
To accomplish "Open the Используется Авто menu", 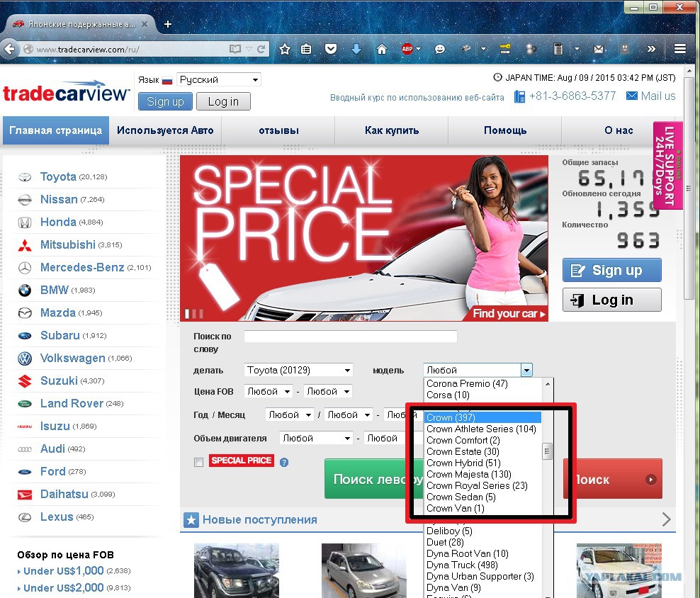I will [x=165, y=130].
